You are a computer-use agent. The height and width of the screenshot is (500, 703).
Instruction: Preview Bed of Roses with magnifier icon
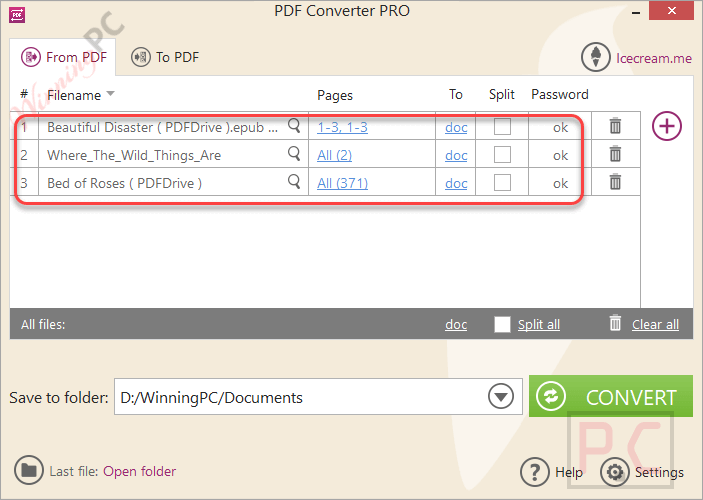[x=294, y=181]
